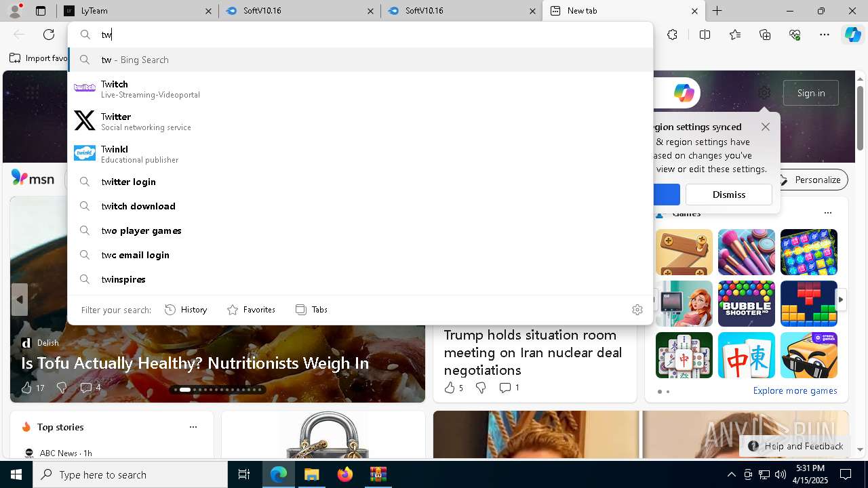Open the Copilot button on the page
This screenshot has height=488, width=868.
click(x=683, y=93)
